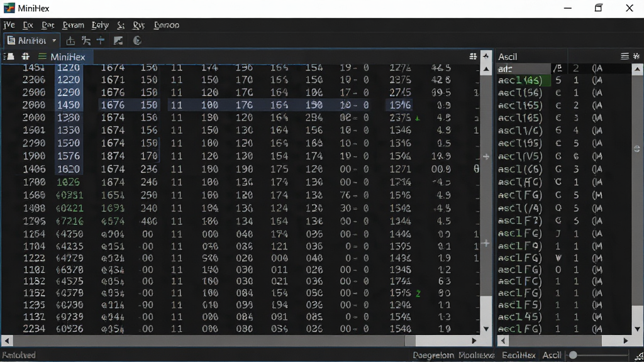
Task: Open the first menu in the menu bar
Action: (x=9, y=25)
